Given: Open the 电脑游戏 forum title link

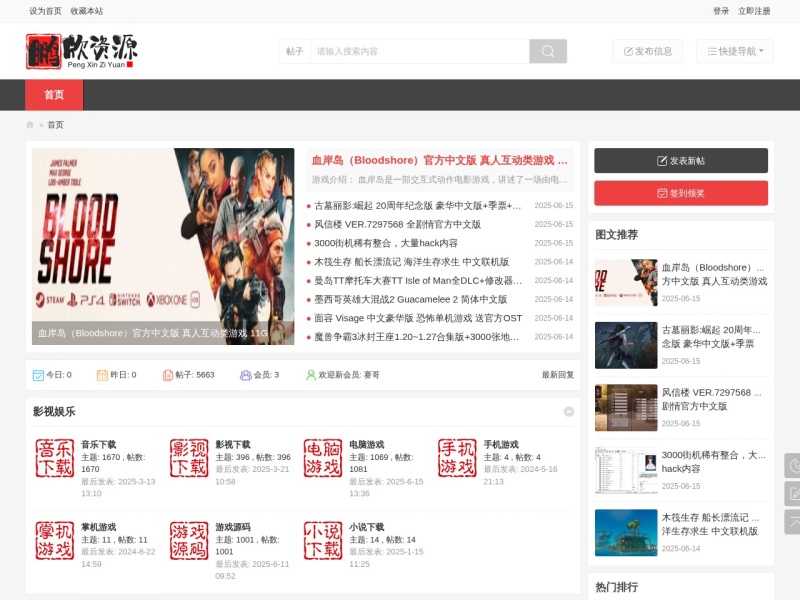Looking at the screenshot, I should (x=367, y=445).
